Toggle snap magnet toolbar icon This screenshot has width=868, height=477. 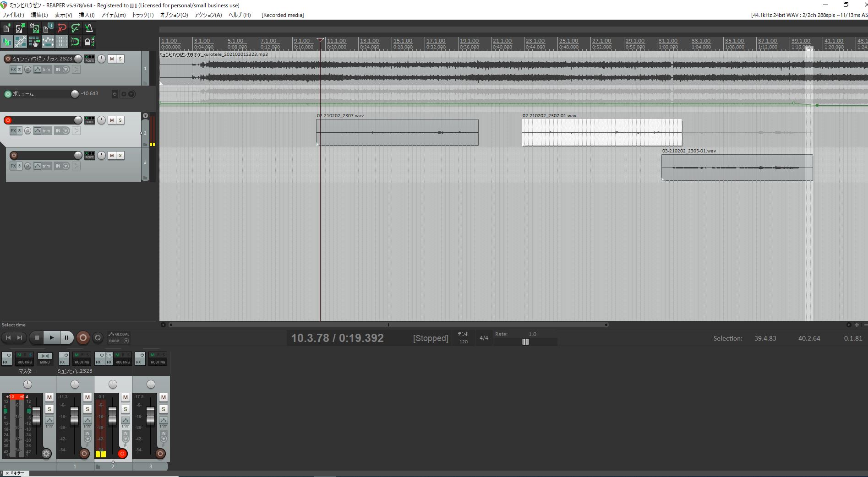(x=76, y=42)
